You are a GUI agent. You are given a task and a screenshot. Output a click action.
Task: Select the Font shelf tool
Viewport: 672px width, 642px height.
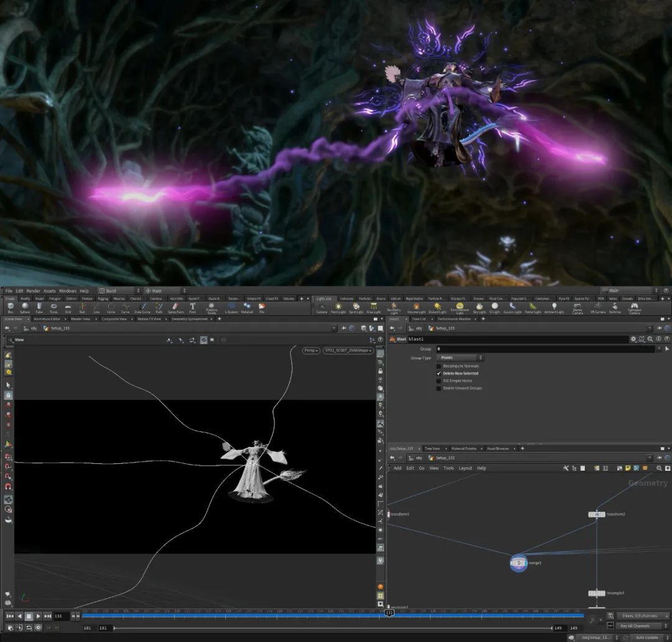click(x=192, y=306)
